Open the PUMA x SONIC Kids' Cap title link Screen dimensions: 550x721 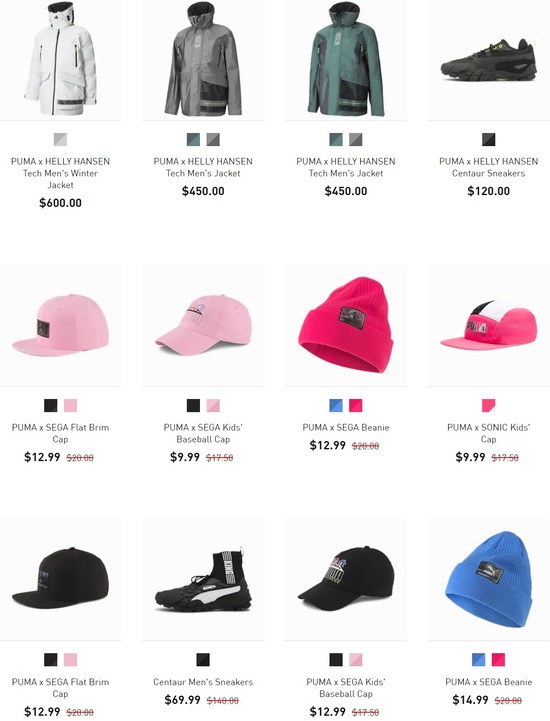(x=488, y=433)
